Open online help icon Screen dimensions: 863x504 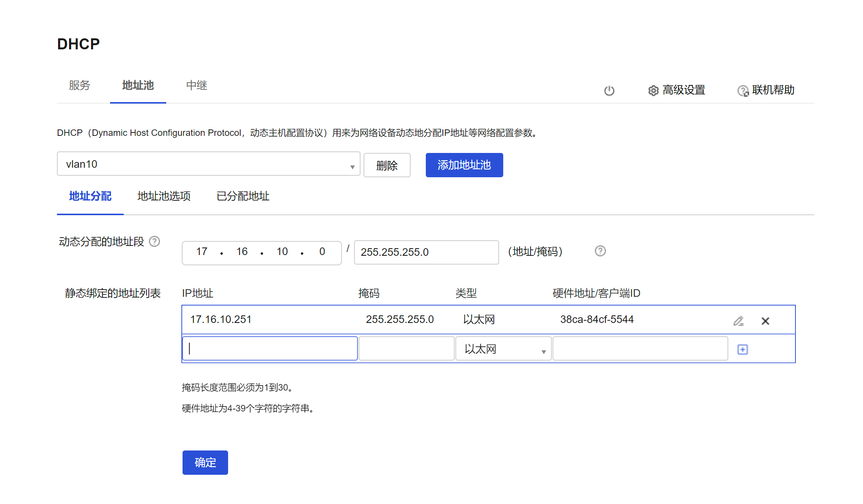coord(743,91)
